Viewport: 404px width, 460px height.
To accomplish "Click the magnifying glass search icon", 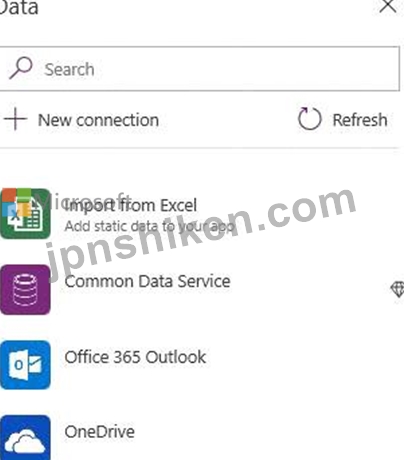I will click(21, 68).
